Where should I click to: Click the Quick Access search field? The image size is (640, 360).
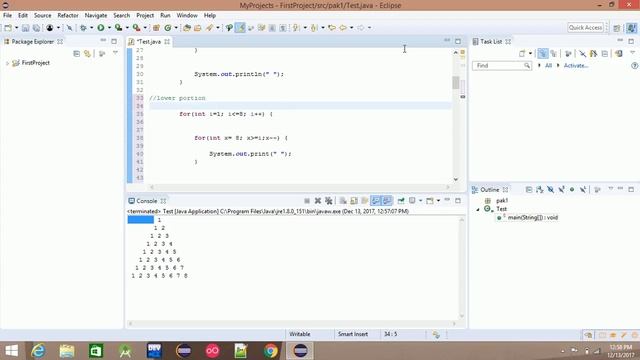tap(585, 27)
